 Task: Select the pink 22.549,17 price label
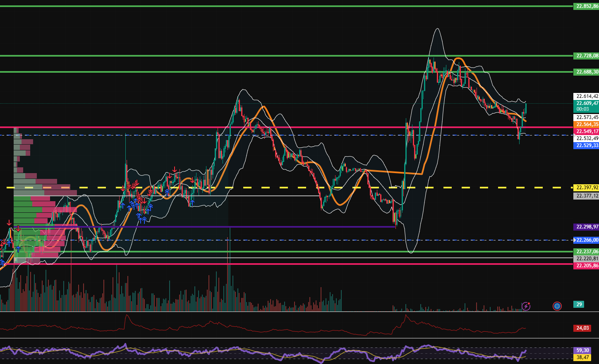pos(587,131)
